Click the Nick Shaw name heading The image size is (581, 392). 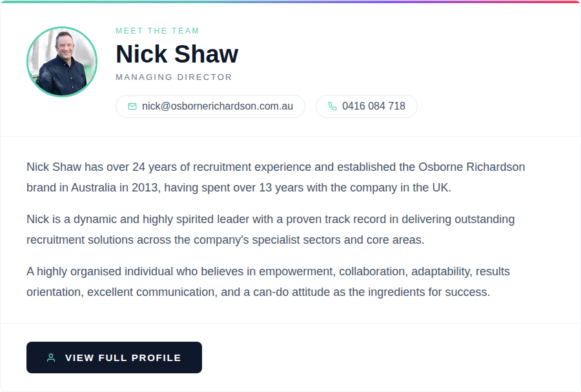pyautogui.click(x=177, y=54)
